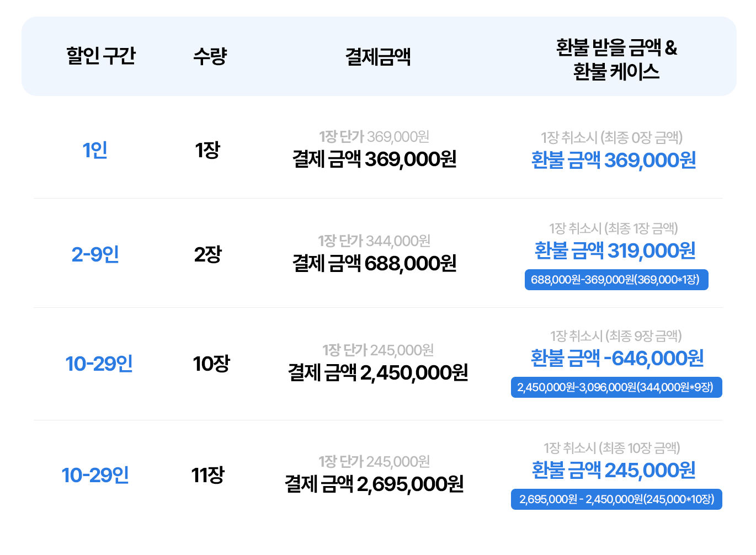756x555 pixels.
Task: Click the 10-29인 label in the 11장 row
Action: point(95,475)
